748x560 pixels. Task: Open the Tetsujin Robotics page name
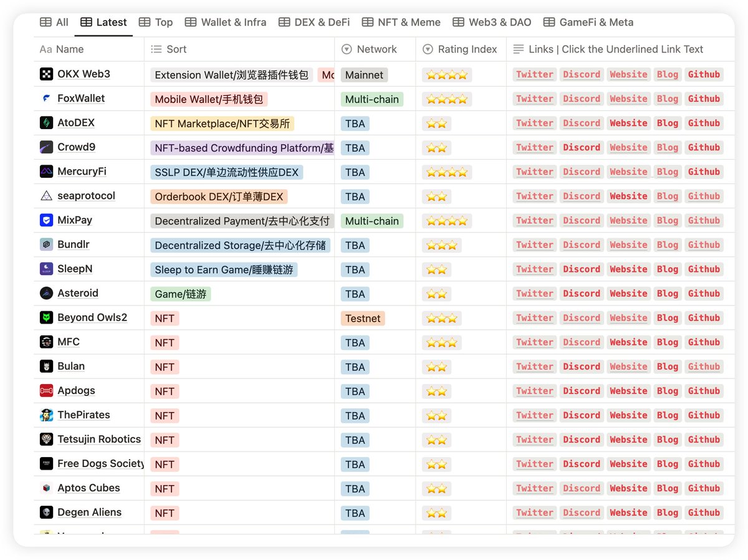point(99,439)
